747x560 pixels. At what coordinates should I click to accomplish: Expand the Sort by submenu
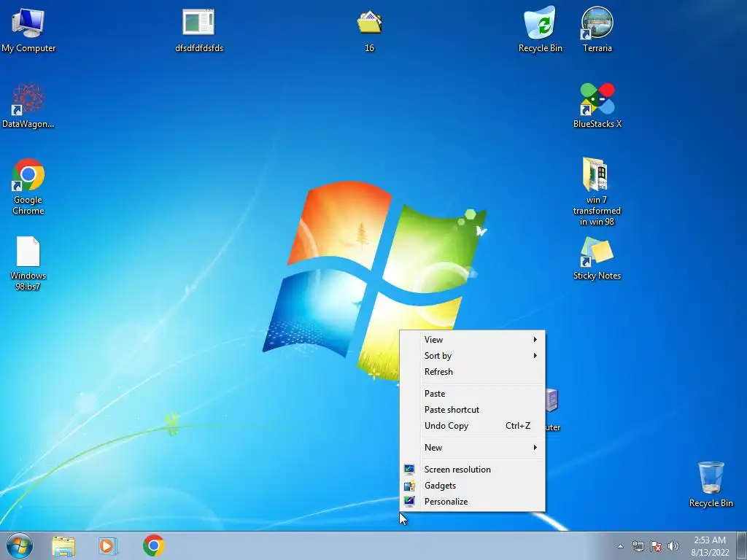tap(472, 356)
